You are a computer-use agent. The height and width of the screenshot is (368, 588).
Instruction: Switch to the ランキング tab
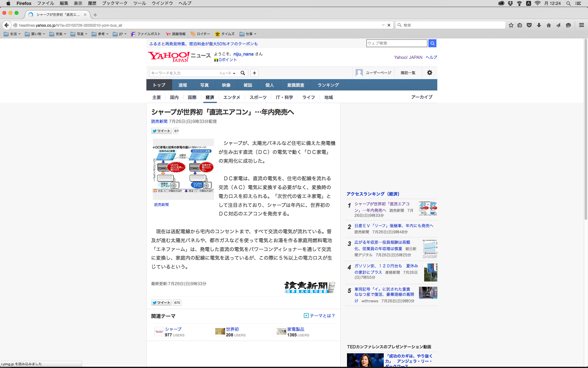point(328,85)
